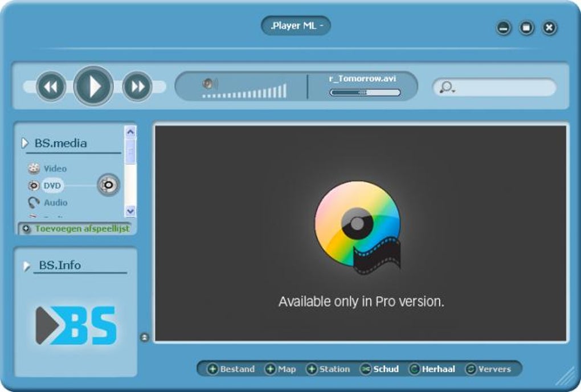Click the BS.media section heading
Image resolution: width=581 pixels, height=392 pixels.
(x=60, y=143)
